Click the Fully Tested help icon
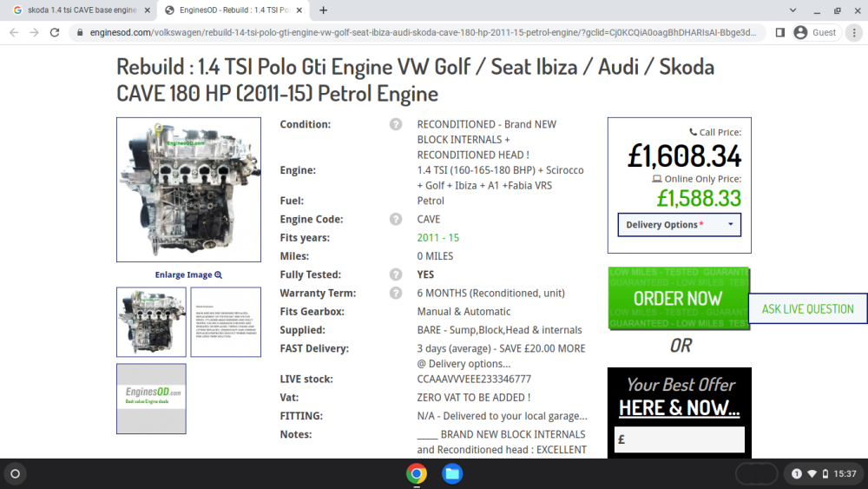Viewport: 868px width, 489px height. (395, 274)
